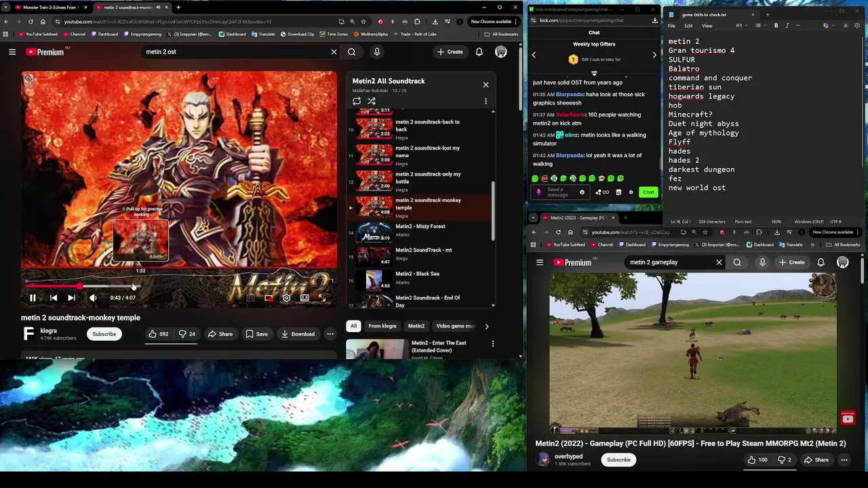Toggle theater mode on main player

[304, 298]
